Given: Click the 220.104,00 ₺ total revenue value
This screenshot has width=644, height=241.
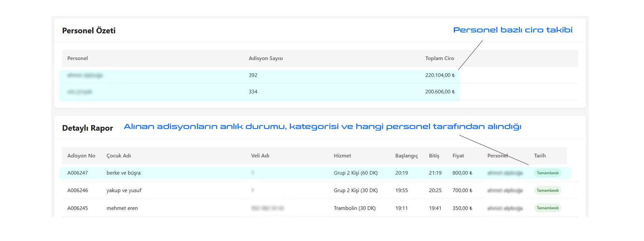Looking at the screenshot, I should pyautogui.click(x=440, y=75).
